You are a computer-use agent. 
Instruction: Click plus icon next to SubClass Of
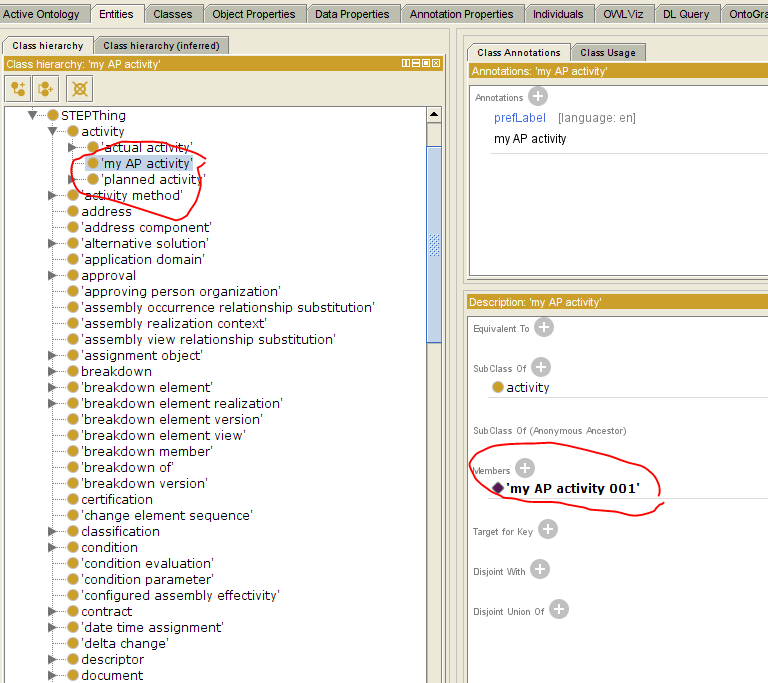click(541, 367)
